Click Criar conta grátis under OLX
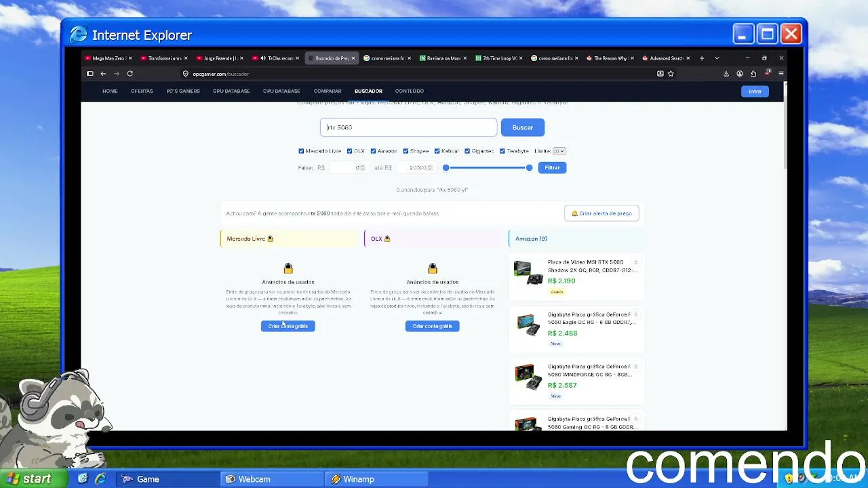 pos(433,326)
